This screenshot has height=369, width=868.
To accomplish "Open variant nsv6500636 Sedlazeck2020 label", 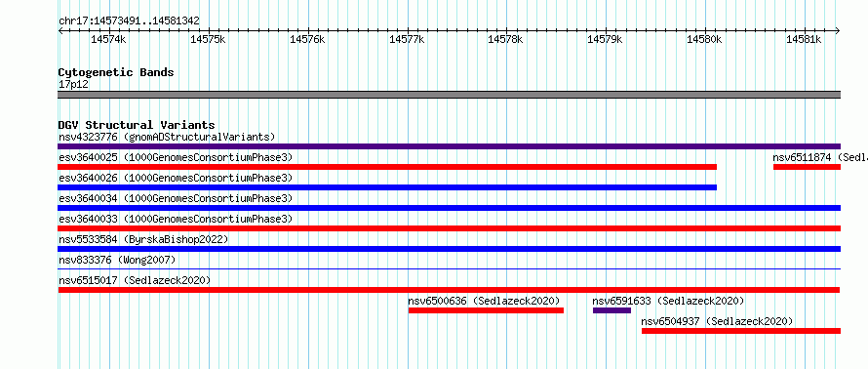I will pos(485,301).
